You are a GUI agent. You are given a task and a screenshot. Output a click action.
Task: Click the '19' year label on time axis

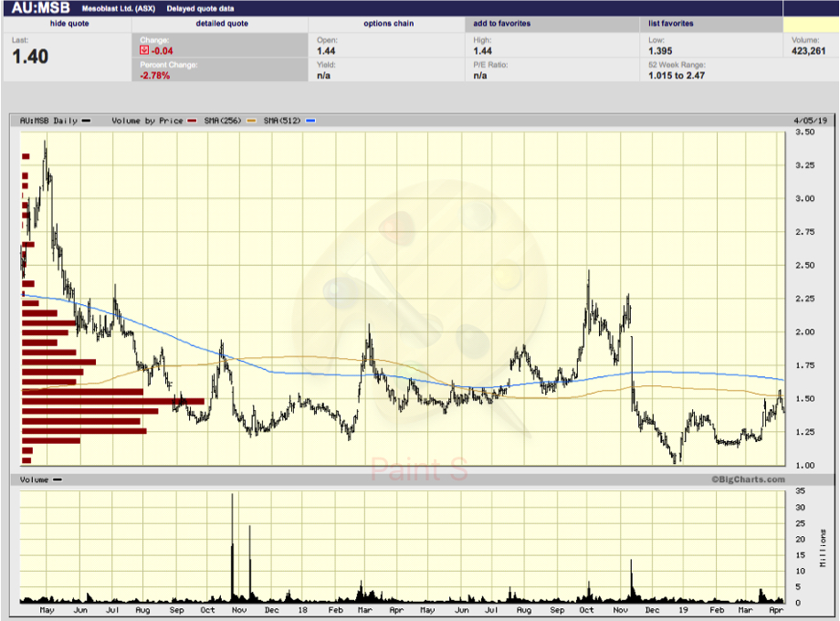pos(683,610)
